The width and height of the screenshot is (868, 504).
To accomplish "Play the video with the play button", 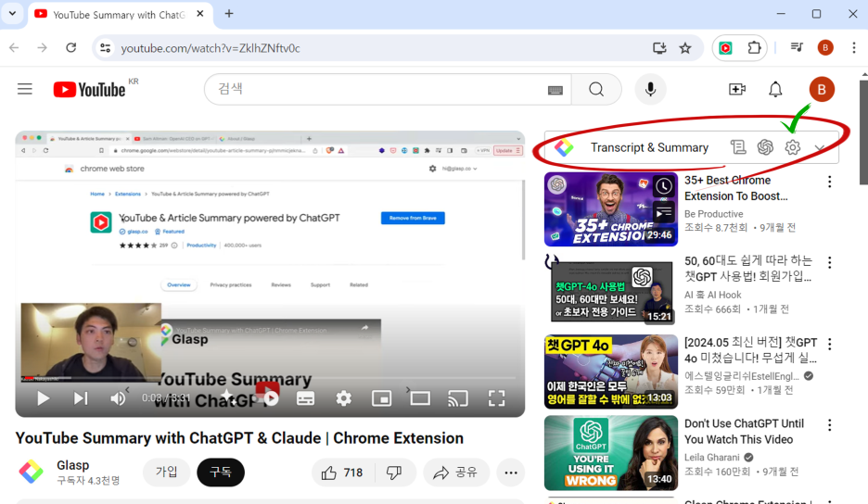I will [44, 398].
